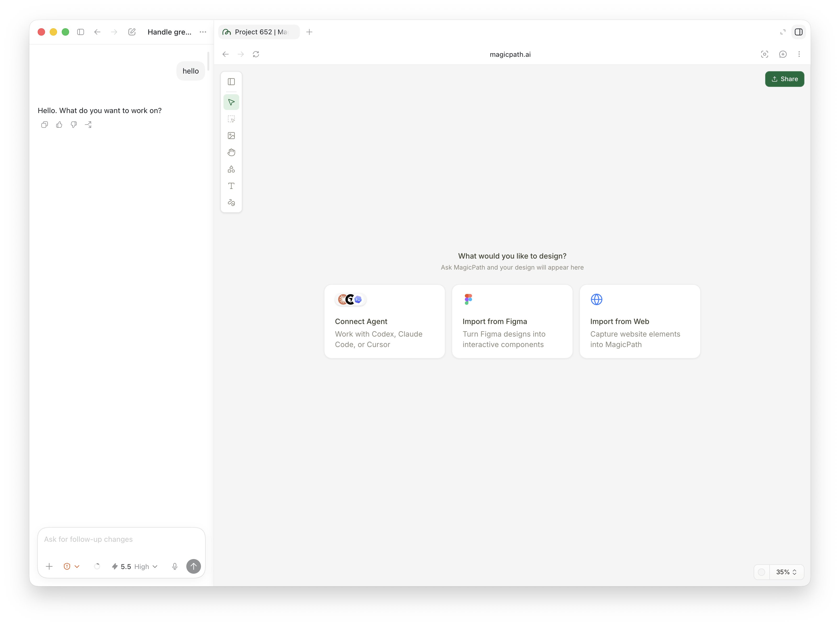Click the circled plus icon in browser bar

click(x=782, y=54)
